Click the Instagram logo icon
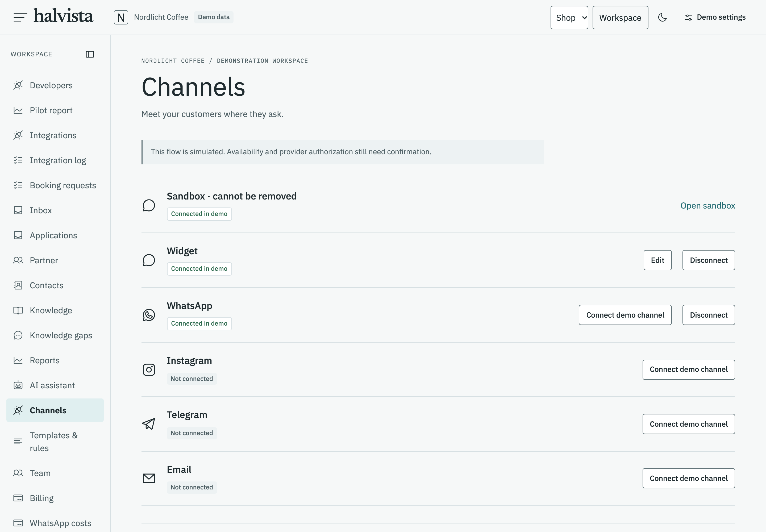 pos(149,370)
